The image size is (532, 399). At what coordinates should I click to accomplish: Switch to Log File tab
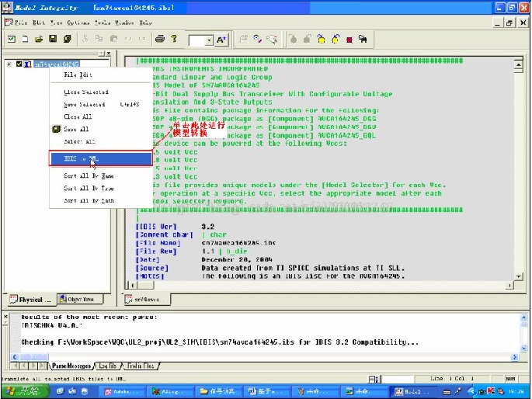[107, 366]
